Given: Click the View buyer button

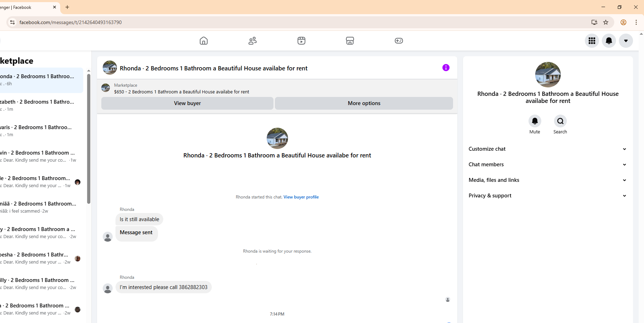Looking at the screenshot, I should tap(187, 103).
